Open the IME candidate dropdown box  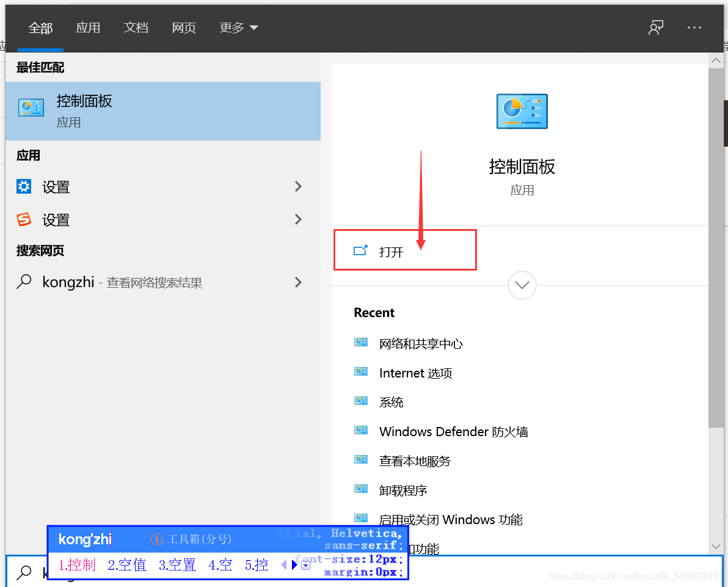(305, 566)
